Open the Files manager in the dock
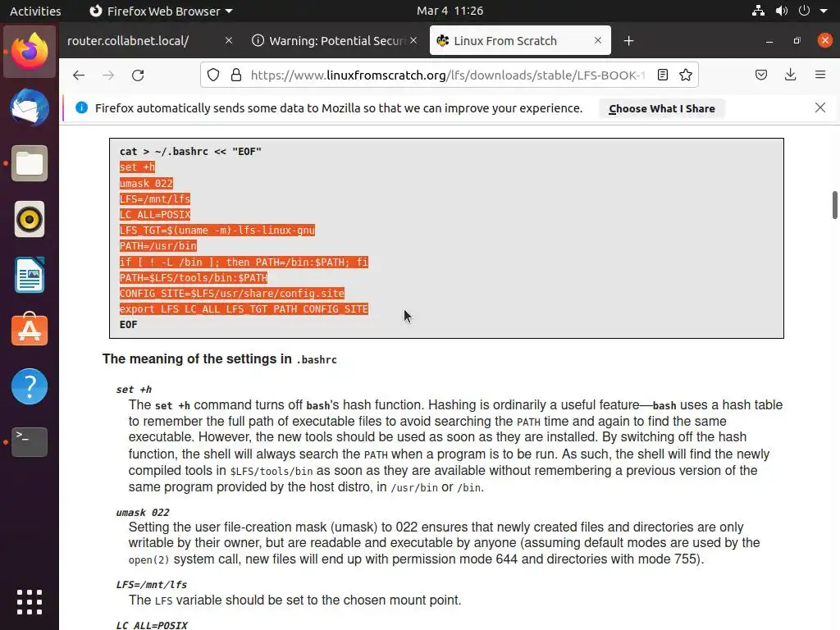840x630 pixels. tap(30, 163)
